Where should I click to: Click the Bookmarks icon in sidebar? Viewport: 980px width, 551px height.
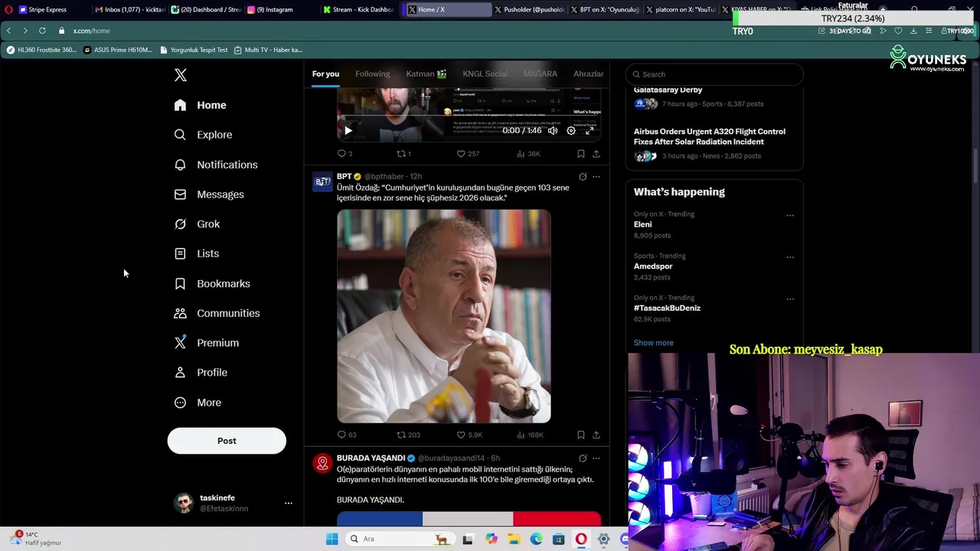click(180, 284)
